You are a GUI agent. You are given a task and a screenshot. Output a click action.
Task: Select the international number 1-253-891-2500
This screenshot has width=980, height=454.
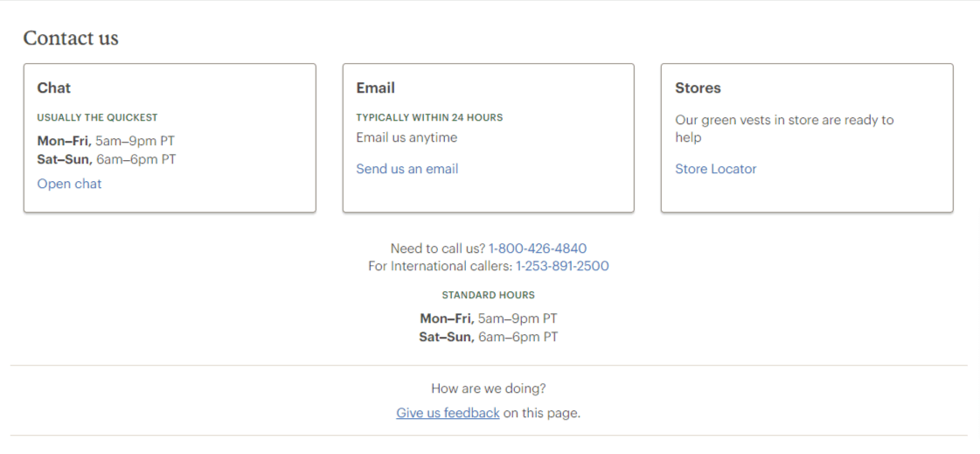[562, 266]
